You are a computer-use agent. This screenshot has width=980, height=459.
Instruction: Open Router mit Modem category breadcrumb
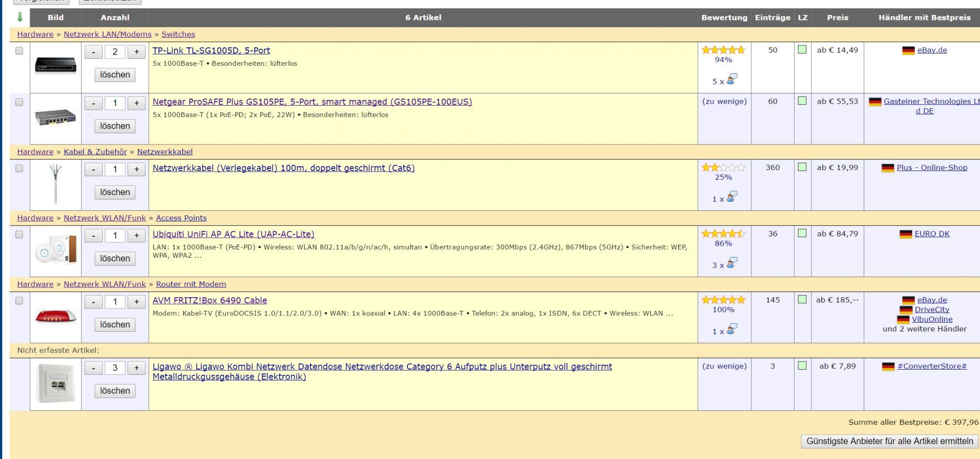click(191, 284)
